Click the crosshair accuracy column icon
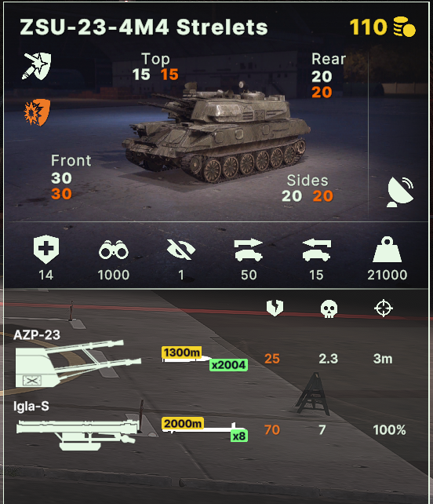 (384, 309)
